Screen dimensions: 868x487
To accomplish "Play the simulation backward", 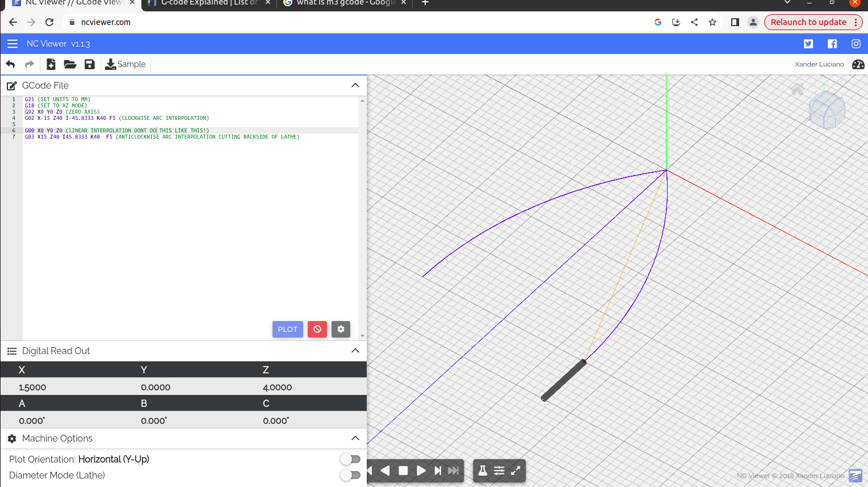I will [x=385, y=471].
